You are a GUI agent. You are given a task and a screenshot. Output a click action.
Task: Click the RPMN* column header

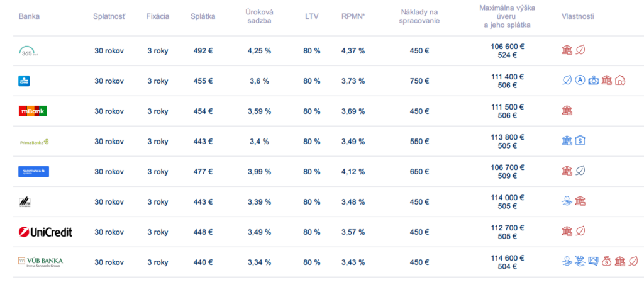(353, 16)
